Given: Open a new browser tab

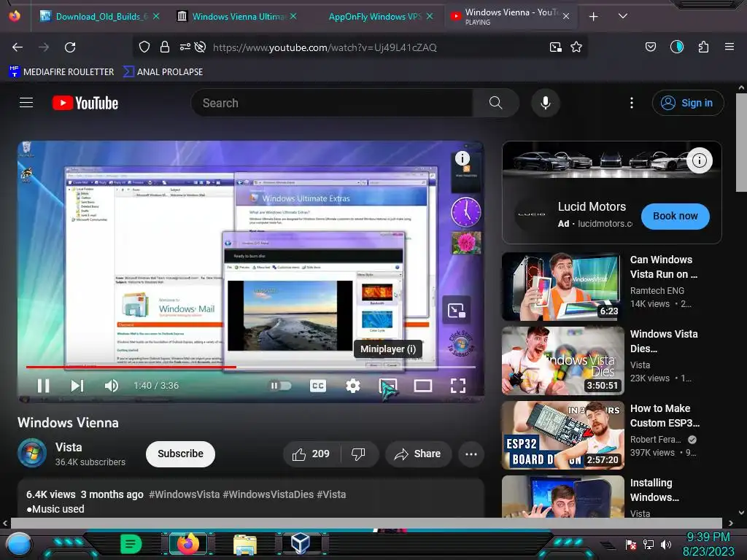Looking at the screenshot, I should [x=593, y=17].
